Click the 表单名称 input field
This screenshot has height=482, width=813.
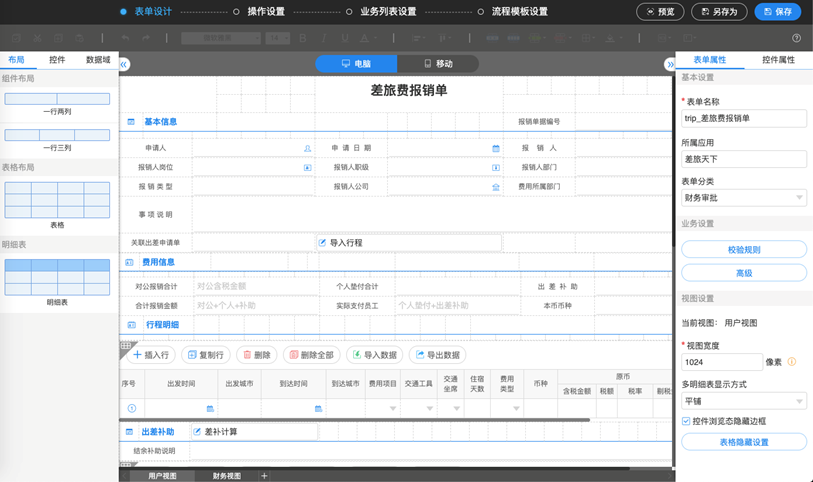pos(744,118)
